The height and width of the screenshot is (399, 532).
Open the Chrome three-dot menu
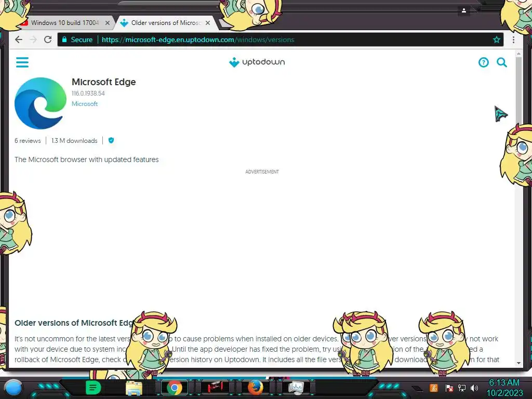[513, 39]
